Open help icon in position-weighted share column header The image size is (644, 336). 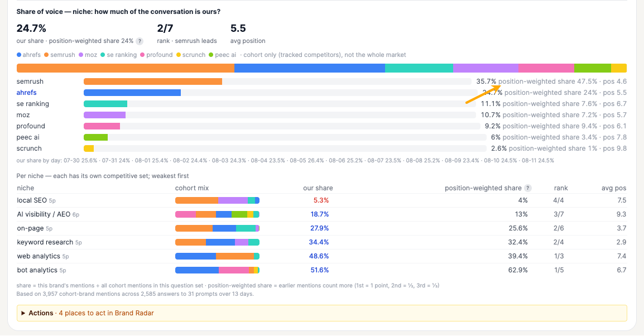[x=528, y=188]
